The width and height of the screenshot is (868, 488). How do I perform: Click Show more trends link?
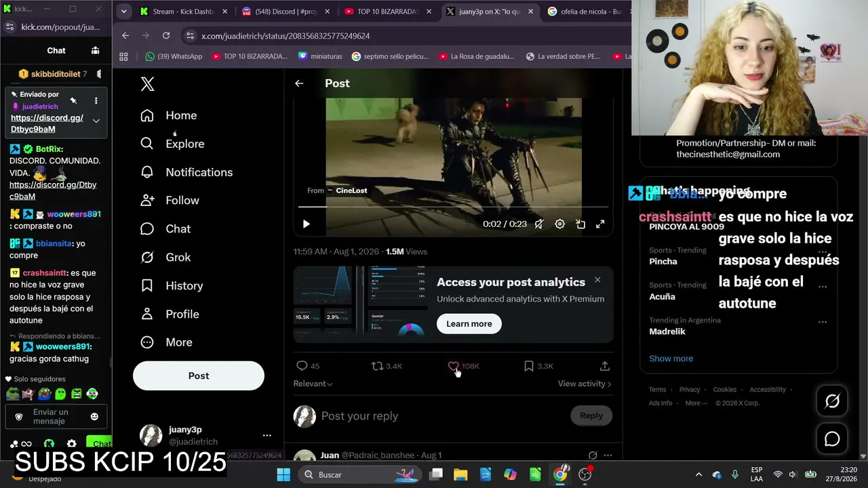pyautogui.click(x=671, y=359)
